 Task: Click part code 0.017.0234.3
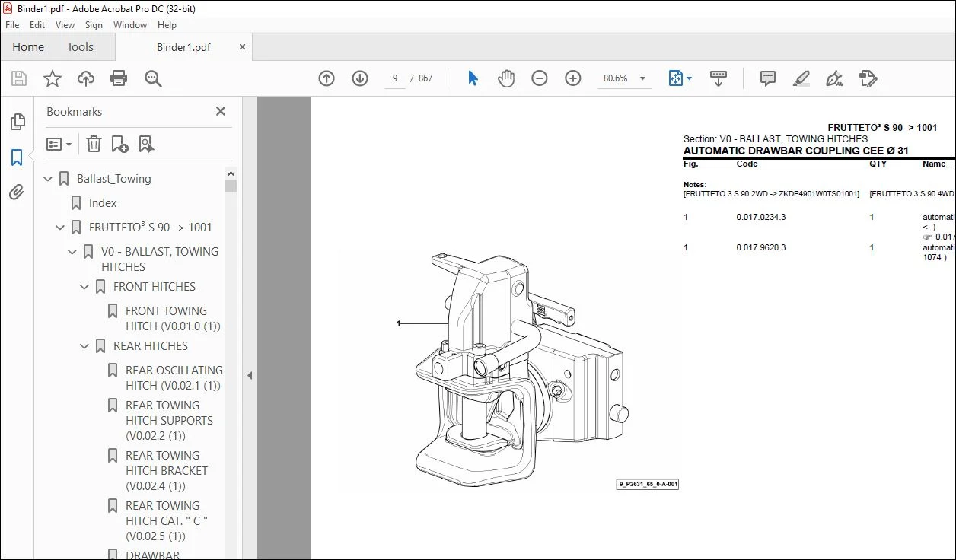pos(761,218)
